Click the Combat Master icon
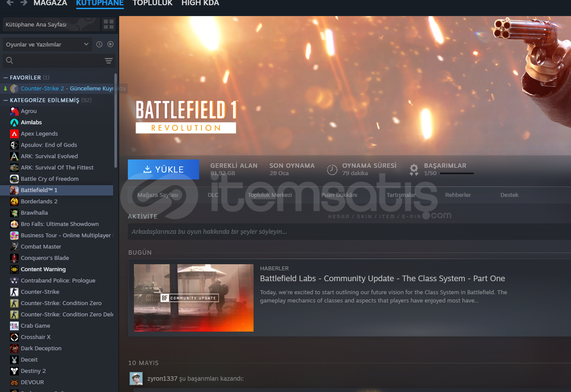 pyautogui.click(x=14, y=247)
